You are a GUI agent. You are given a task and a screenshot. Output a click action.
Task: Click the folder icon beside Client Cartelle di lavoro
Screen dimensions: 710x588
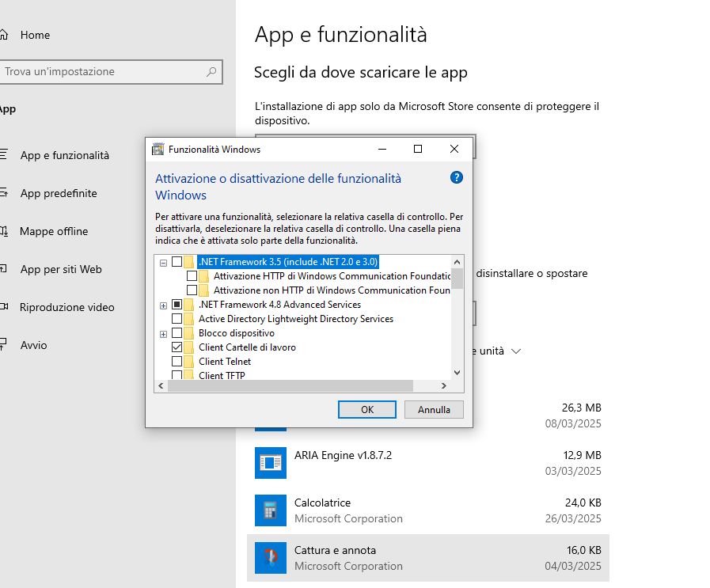click(189, 347)
